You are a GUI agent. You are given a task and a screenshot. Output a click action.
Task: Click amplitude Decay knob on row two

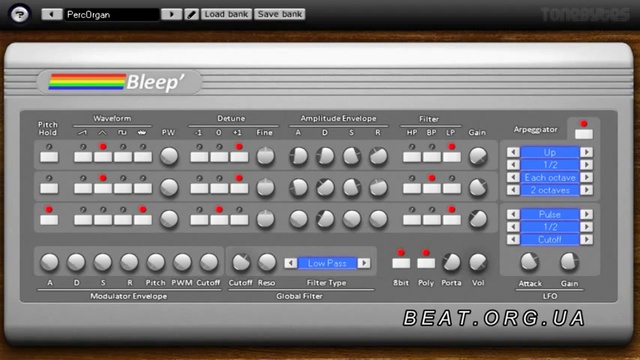(x=325, y=187)
